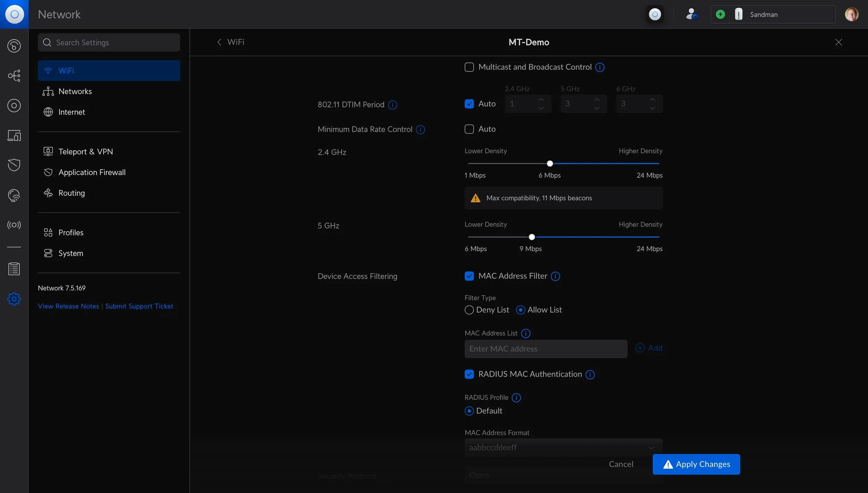Select Internet in the sidebar
Screen dimensions: 868x493
(x=72, y=112)
